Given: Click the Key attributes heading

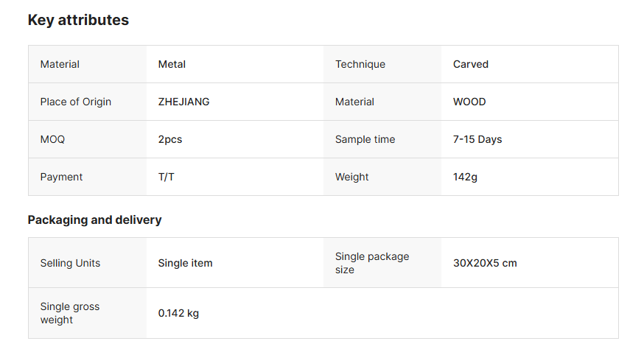Looking at the screenshot, I should pyautogui.click(x=78, y=20).
